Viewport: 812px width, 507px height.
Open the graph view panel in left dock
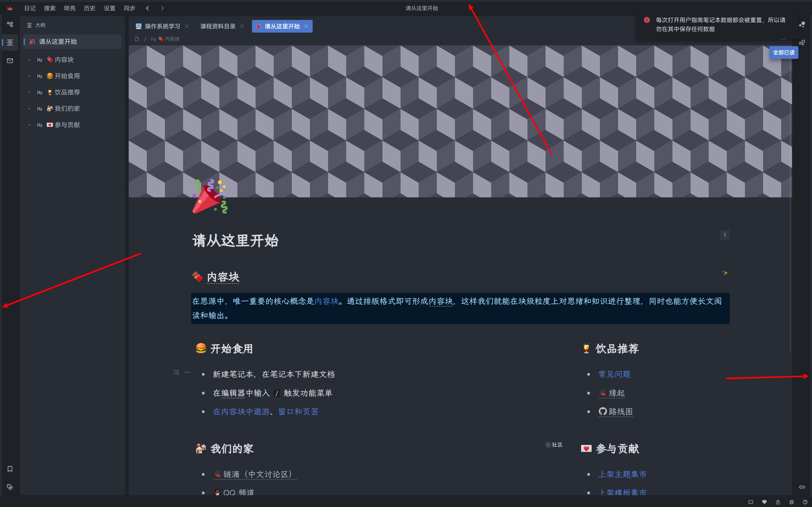pyautogui.click(x=10, y=24)
